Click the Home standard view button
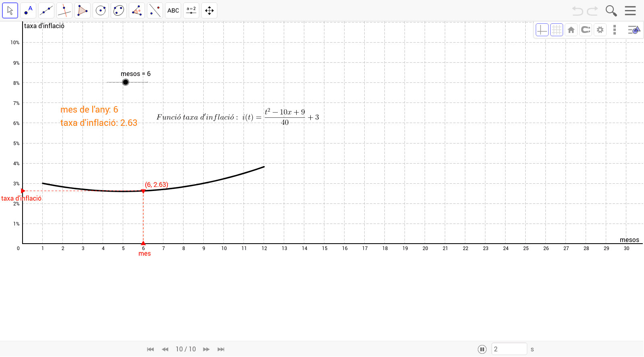This screenshot has height=357, width=644. (571, 30)
